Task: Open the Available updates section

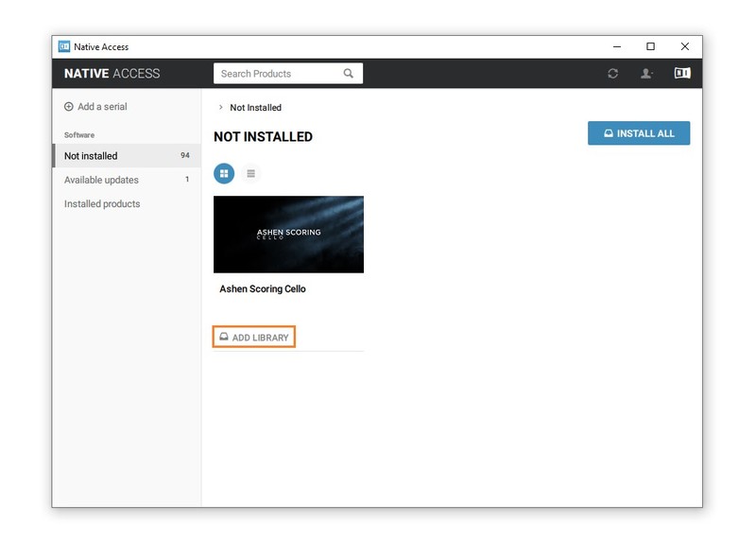Action: (127, 180)
